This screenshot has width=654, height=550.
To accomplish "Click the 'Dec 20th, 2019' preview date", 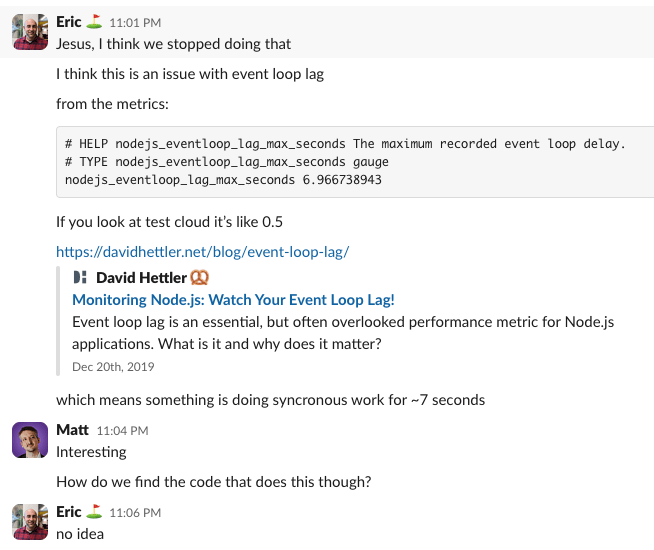I will click(x=113, y=367).
